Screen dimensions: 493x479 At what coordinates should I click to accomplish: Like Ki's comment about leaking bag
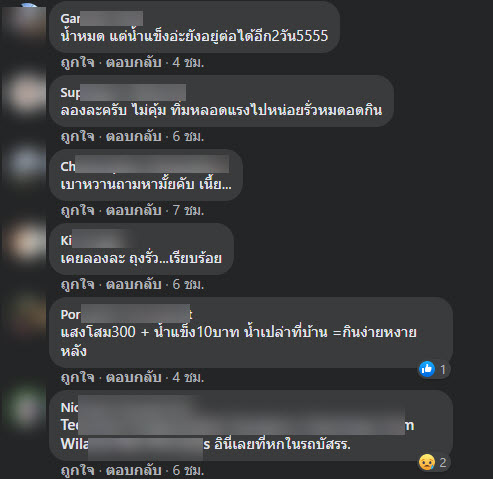(x=78, y=284)
